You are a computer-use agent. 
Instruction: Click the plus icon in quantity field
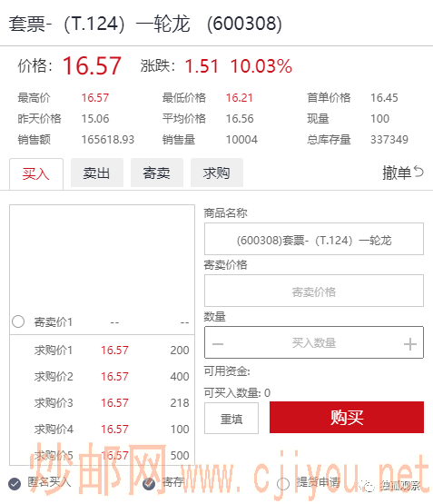[410, 344]
